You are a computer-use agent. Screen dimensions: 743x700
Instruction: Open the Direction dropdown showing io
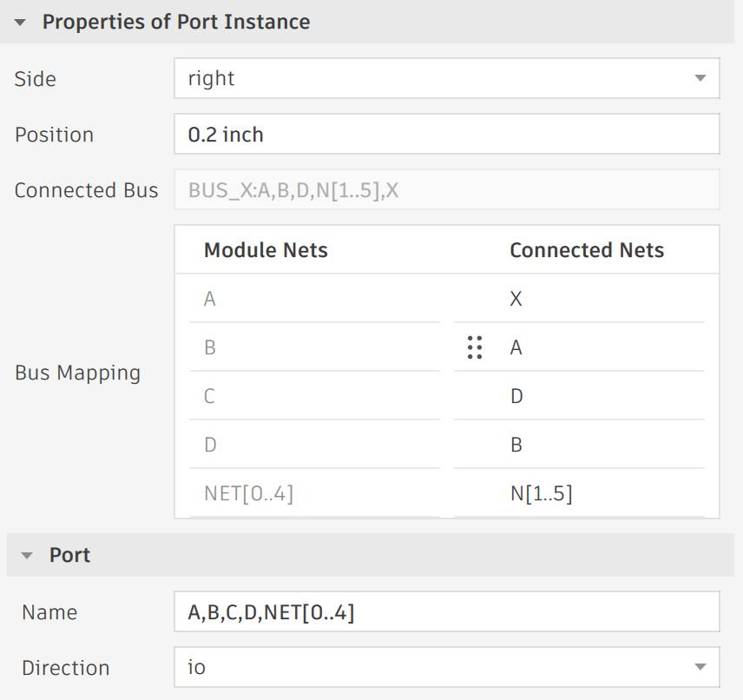pyautogui.click(x=447, y=667)
